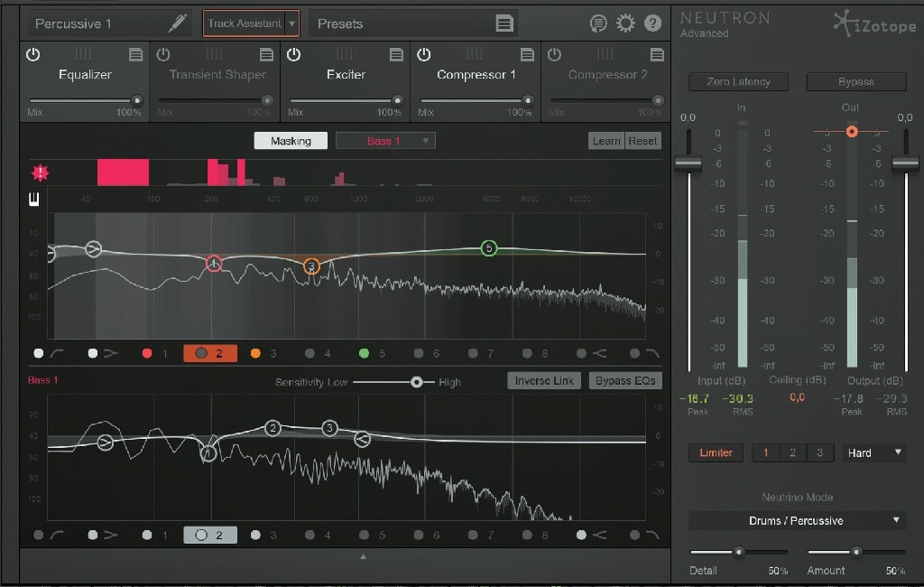The width and height of the screenshot is (924, 587).
Task: Click the Reset button
Action: point(642,141)
